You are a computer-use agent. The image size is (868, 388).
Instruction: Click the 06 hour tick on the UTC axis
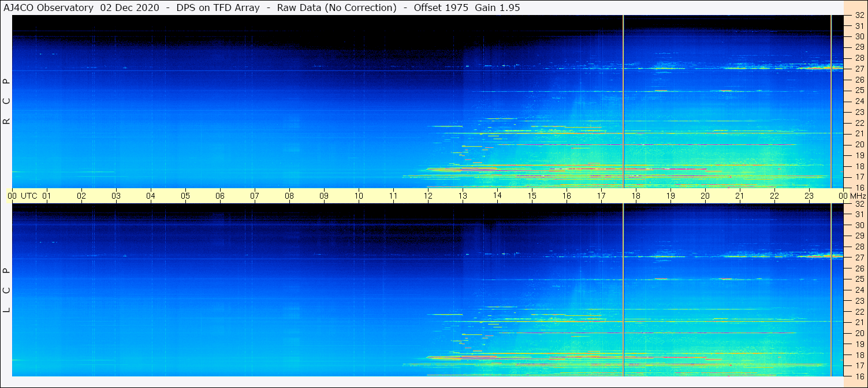(x=220, y=196)
